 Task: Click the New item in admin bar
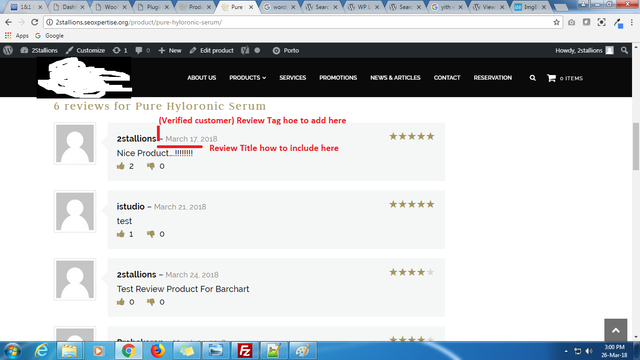[x=170, y=51]
